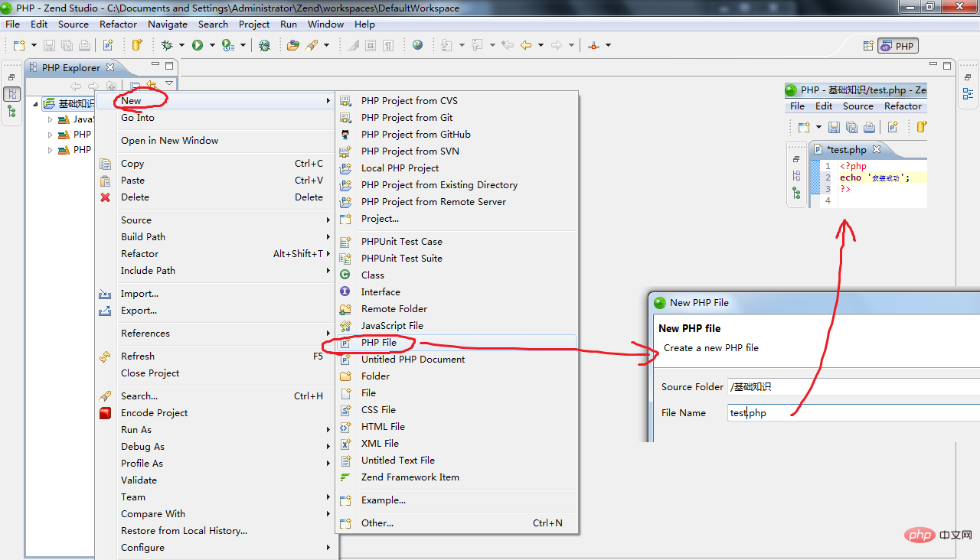Click the Source Folder input field
The height and width of the screenshot is (560, 980).
853,386
